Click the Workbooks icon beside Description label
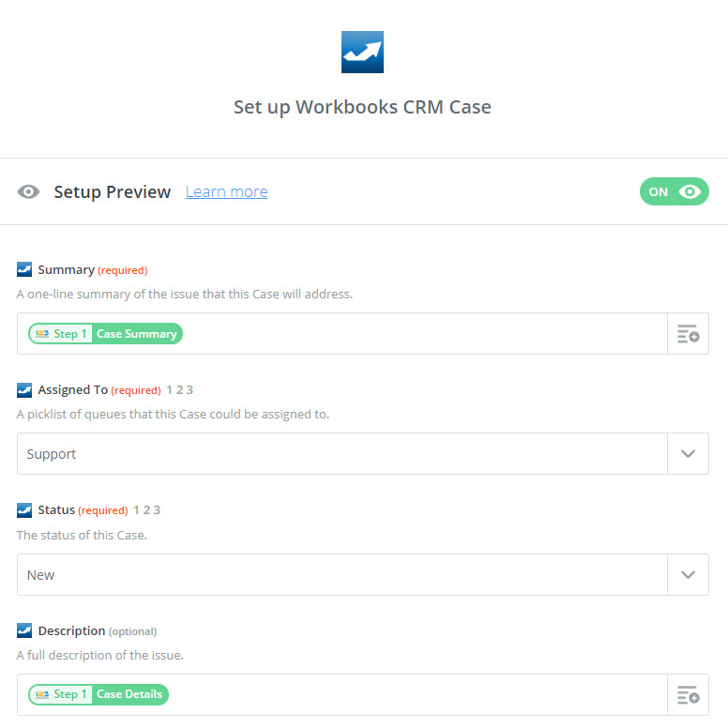728x728 pixels. click(24, 630)
